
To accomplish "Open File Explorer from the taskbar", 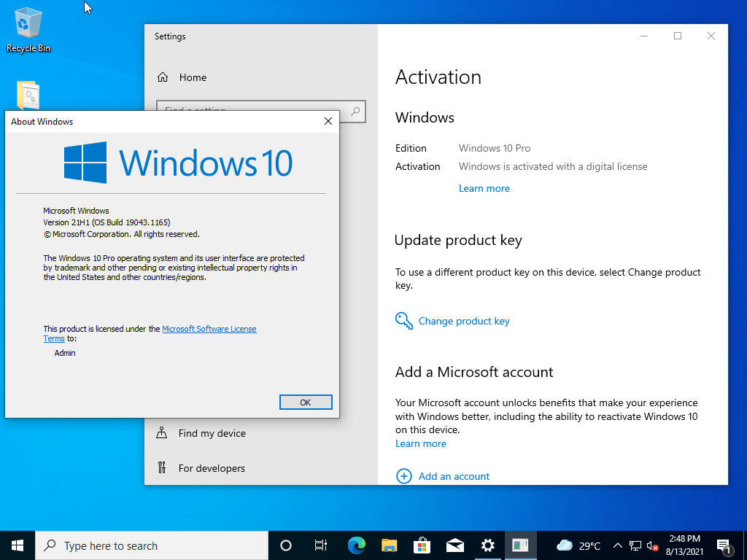I will [390, 545].
